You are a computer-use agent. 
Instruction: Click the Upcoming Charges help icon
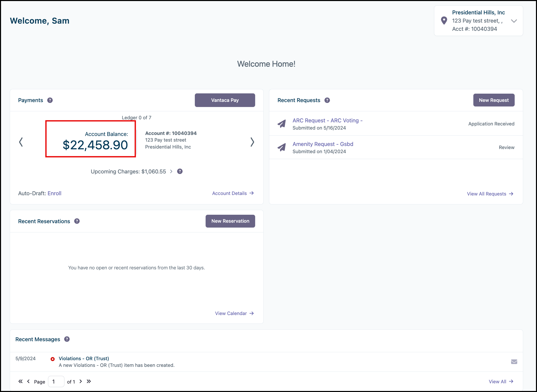[x=180, y=171]
